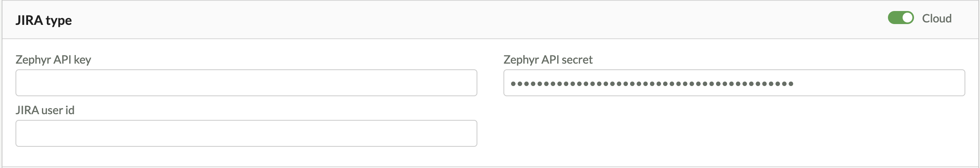Click the JIRA user id label

click(45, 110)
